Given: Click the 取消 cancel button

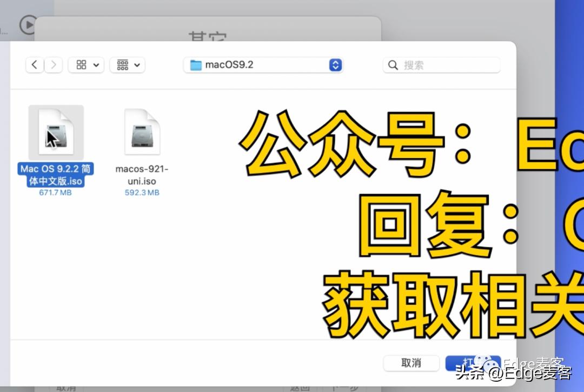Looking at the screenshot, I should pyautogui.click(x=412, y=363).
